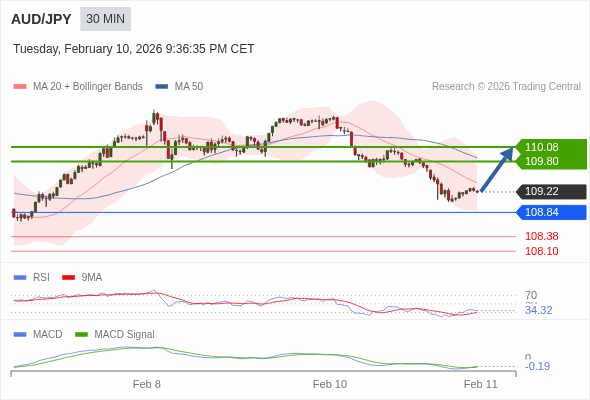
Task: Click the Feb 10 date axis label
Action: (330, 384)
